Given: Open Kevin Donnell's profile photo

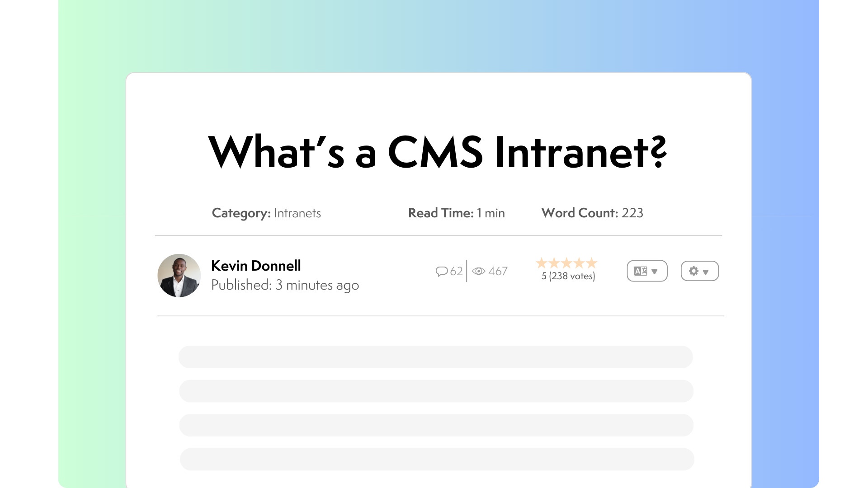Looking at the screenshot, I should tap(179, 275).
